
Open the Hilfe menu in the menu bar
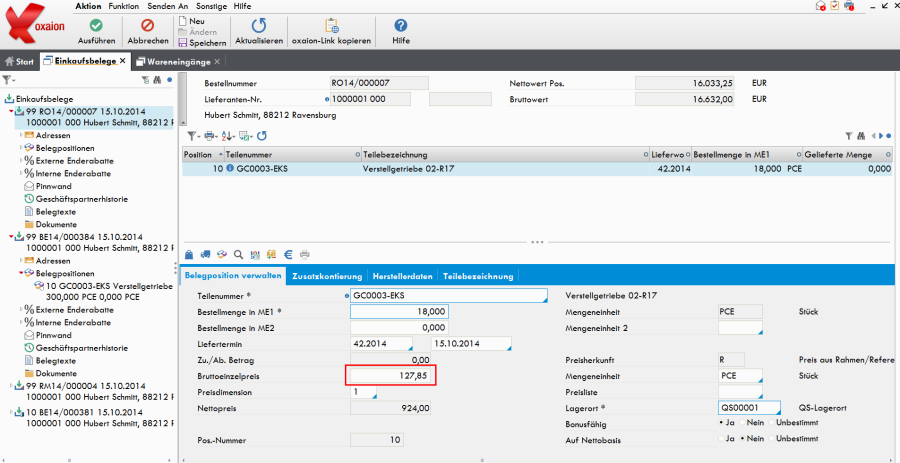[x=243, y=6]
